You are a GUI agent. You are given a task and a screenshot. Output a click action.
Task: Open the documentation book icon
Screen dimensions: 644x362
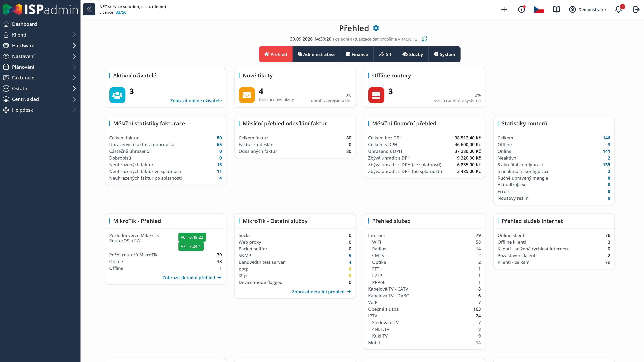coord(556,10)
